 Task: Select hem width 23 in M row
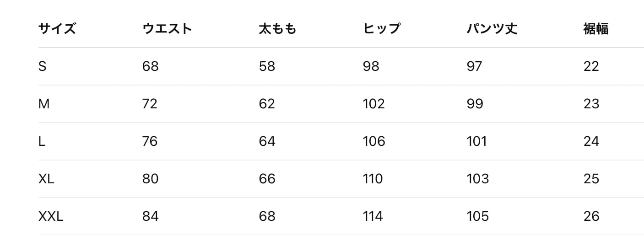[x=591, y=104]
